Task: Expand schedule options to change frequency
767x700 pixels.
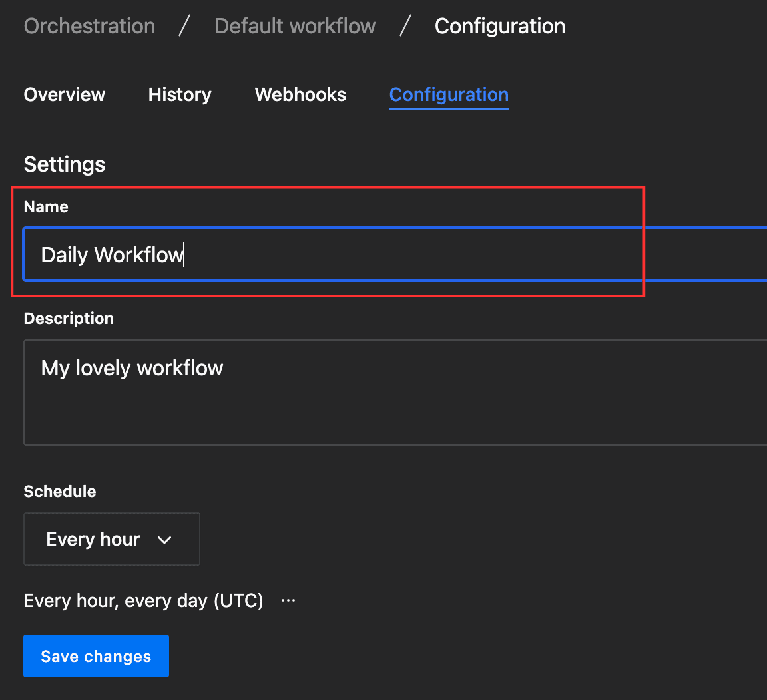Action: pos(111,539)
